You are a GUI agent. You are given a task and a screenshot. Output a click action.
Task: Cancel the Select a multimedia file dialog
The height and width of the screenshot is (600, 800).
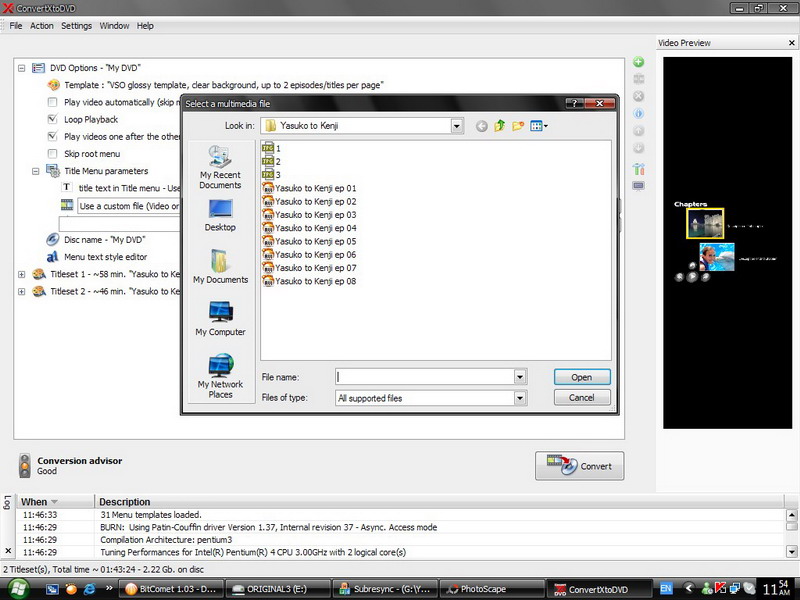point(582,397)
